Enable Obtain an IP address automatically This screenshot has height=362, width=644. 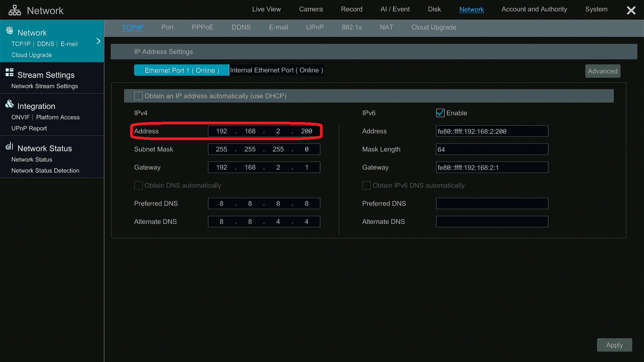tap(138, 96)
